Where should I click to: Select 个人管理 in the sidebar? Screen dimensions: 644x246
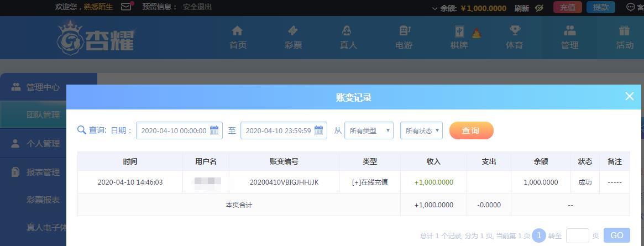point(43,143)
